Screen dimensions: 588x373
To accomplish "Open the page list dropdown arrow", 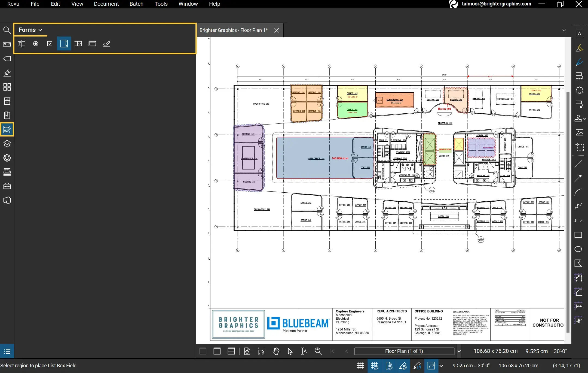I will pos(459,351).
